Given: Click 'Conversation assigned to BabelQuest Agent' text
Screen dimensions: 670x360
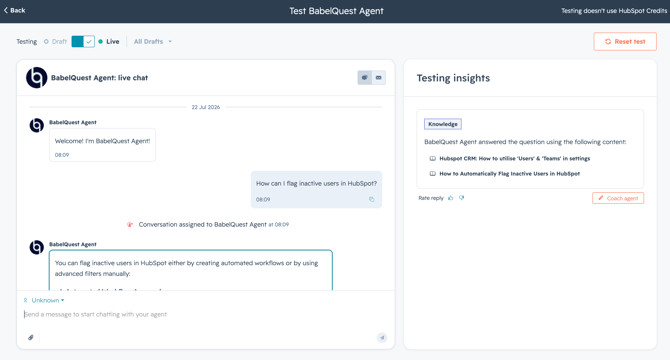Looking at the screenshot, I should click(x=203, y=225).
